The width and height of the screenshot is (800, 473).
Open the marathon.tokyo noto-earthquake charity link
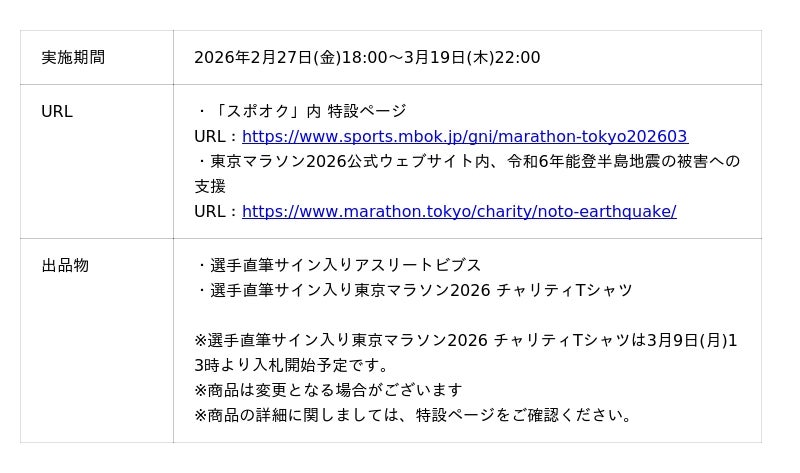click(x=458, y=211)
